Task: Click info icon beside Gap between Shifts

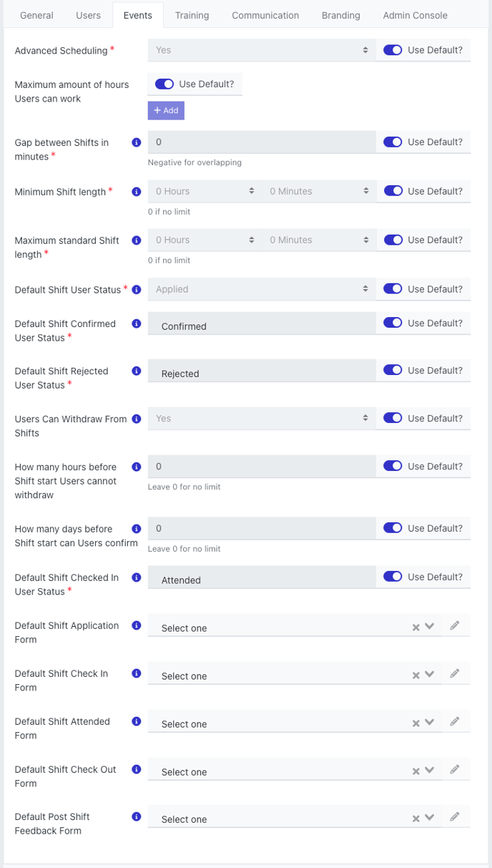Action: coord(137,142)
